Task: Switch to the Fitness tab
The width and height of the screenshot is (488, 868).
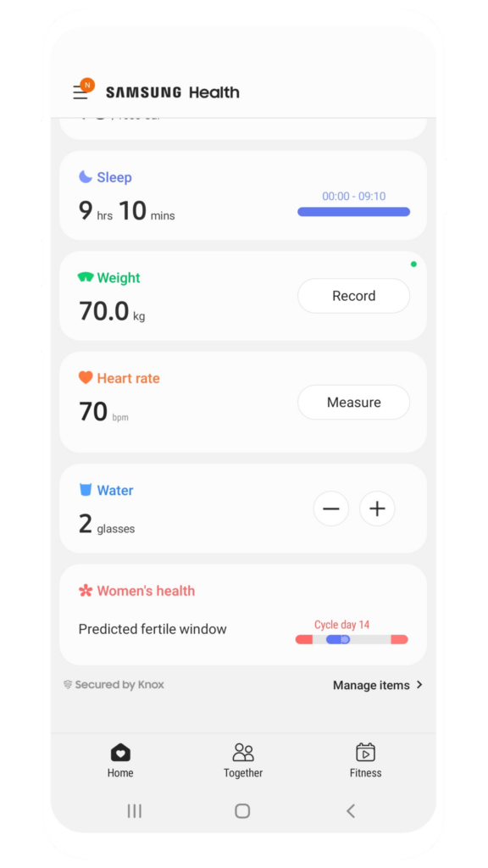Action: pyautogui.click(x=365, y=760)
